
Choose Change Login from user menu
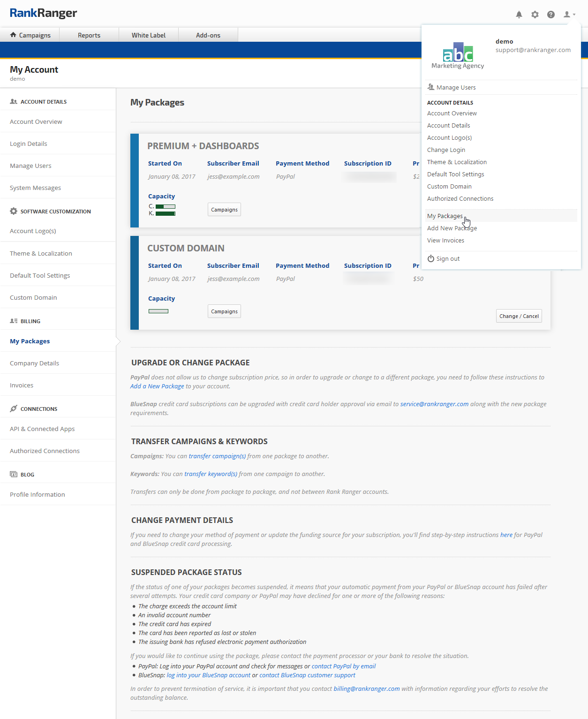pos(446,150)
